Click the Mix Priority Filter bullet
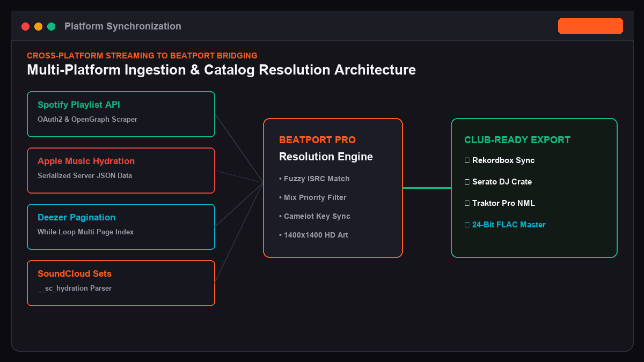644x362 pixels. tap(313, 197)
